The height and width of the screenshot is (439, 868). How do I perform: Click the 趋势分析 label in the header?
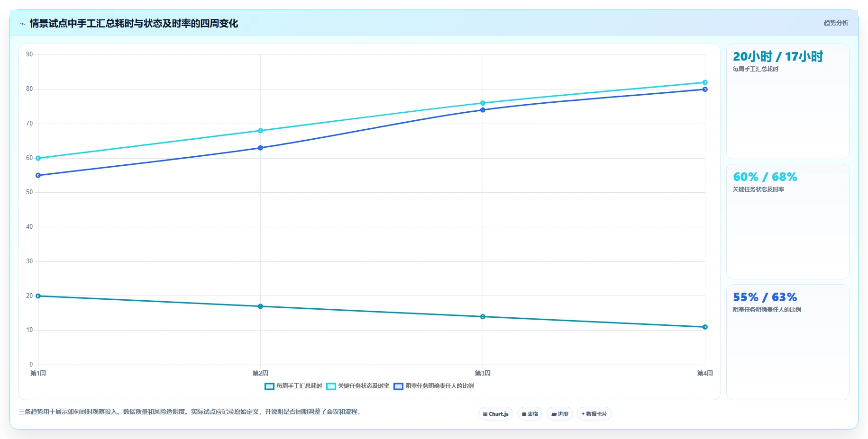(836, 23)
